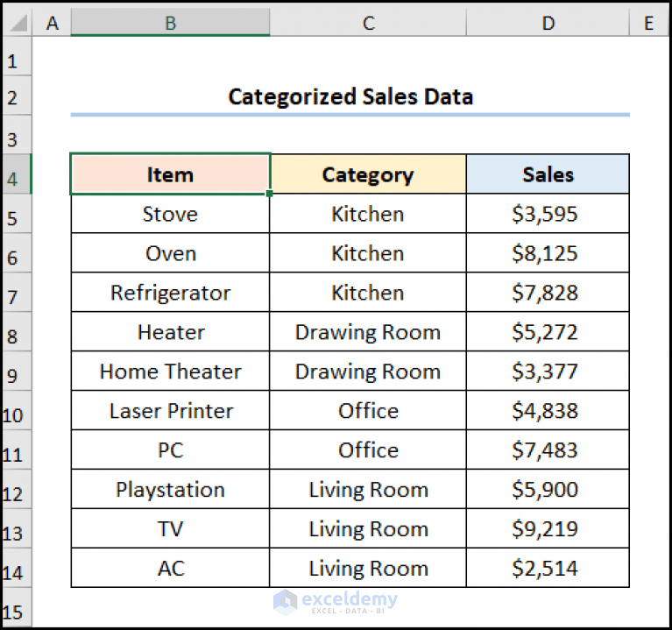Select Living Room category for TV

point(368,529)
